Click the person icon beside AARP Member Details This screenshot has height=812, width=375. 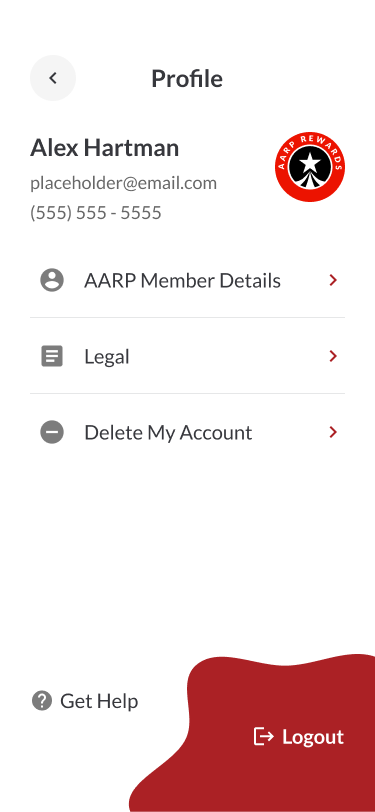pos(52,280)
